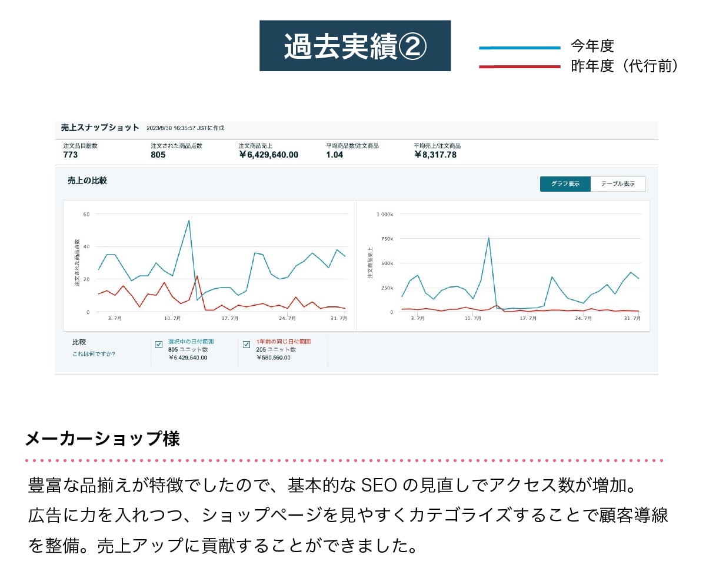Click the 750k y-axis label
Screen dimensions: 706x588
click(x=386, y=239)
